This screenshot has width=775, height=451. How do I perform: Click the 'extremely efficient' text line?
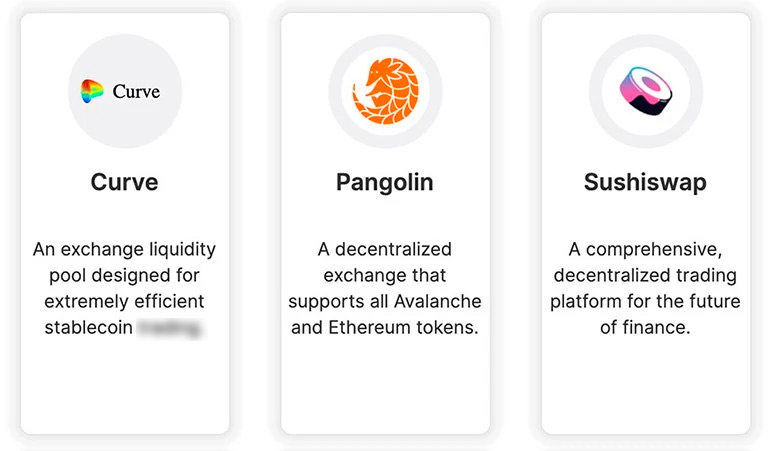tap(124, 301)
